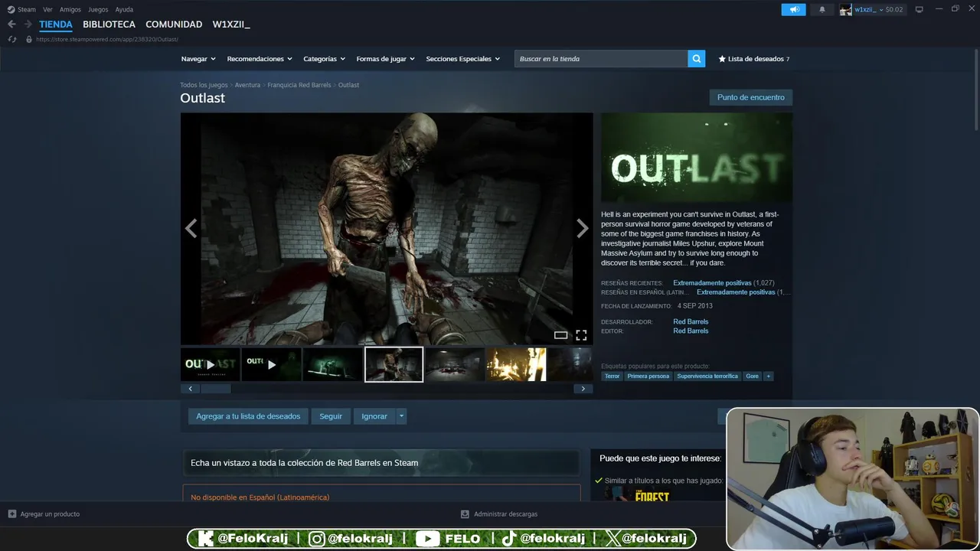Viewport: 980px width, 551px height.
Task: Open the arrow dropdown next to Ignorar
Action: click(x=401, y=416)
